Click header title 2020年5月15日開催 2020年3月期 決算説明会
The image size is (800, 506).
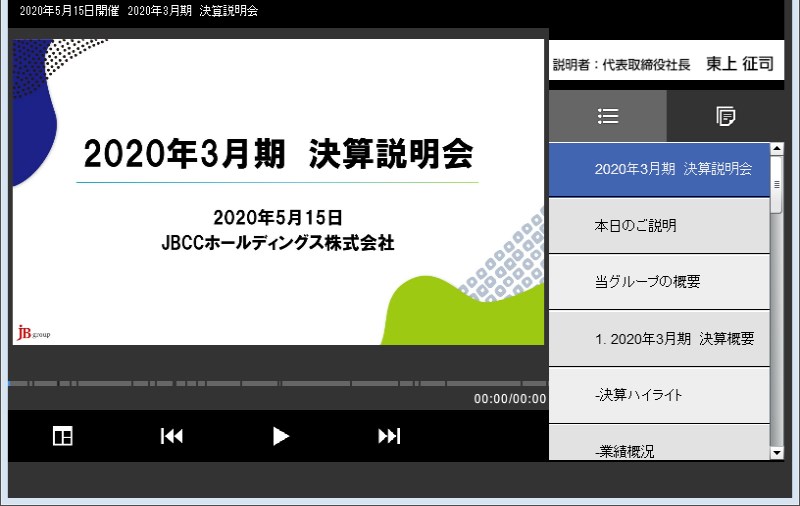click(139, 11)
